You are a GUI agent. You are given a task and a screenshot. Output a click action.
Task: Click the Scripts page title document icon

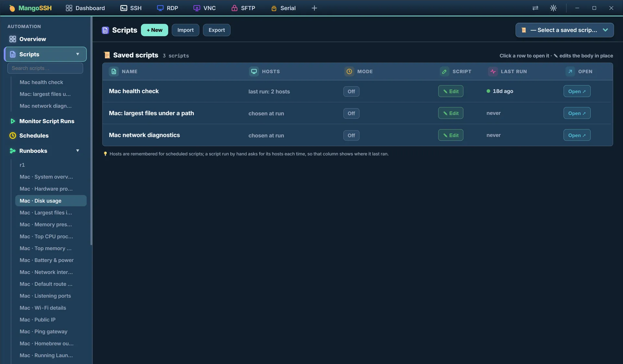(105, 30)
